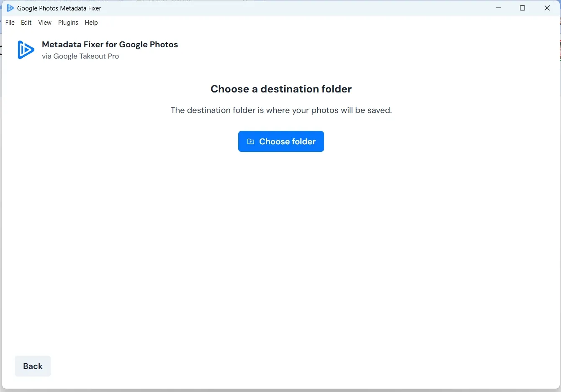Click the app icon in the title bar
The width and height of the screenshot is (561, 392).
[10, 8]
